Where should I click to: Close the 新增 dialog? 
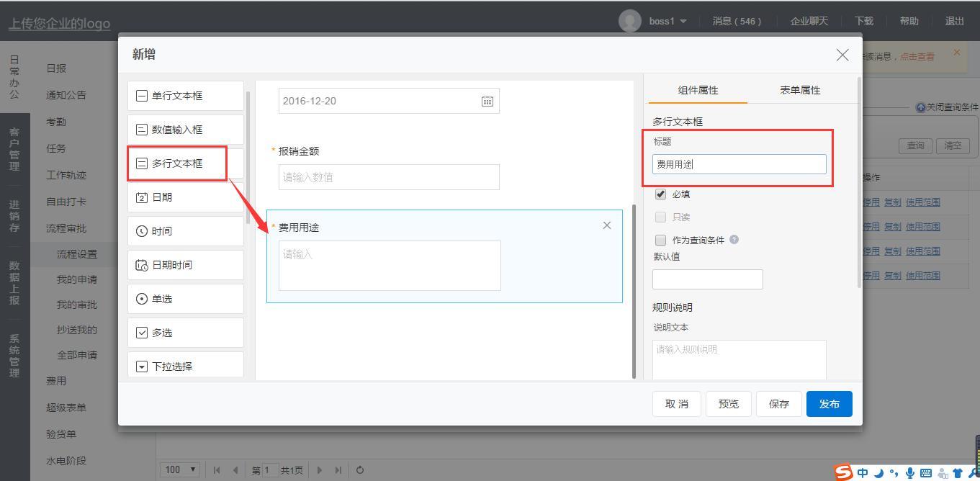click(x=842, y=55)
